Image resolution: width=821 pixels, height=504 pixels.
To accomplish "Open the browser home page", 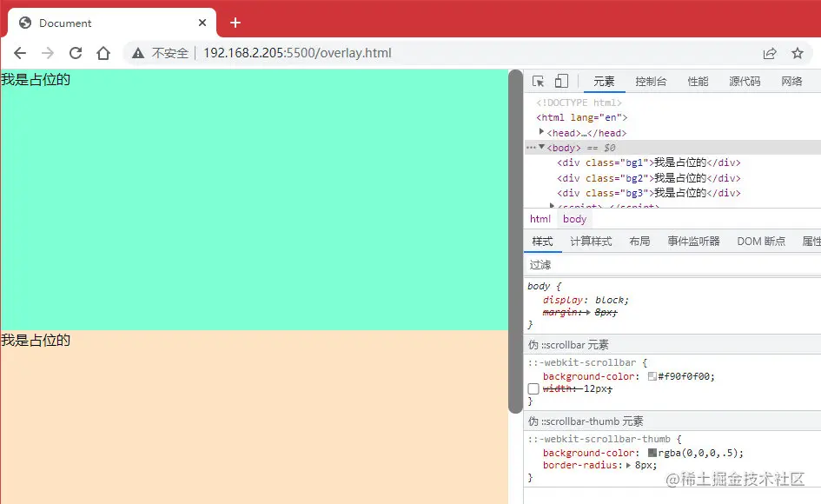I will tap(103, 53).
